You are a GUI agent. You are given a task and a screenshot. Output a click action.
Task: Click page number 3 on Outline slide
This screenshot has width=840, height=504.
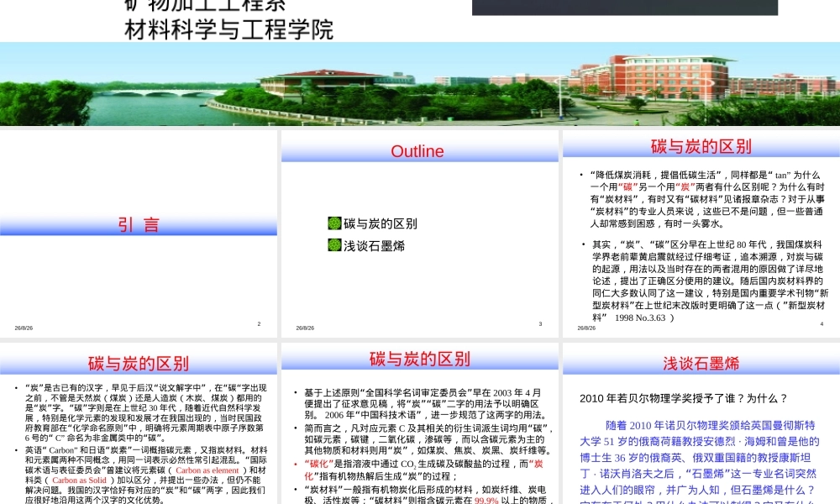(x=540, y=323)
